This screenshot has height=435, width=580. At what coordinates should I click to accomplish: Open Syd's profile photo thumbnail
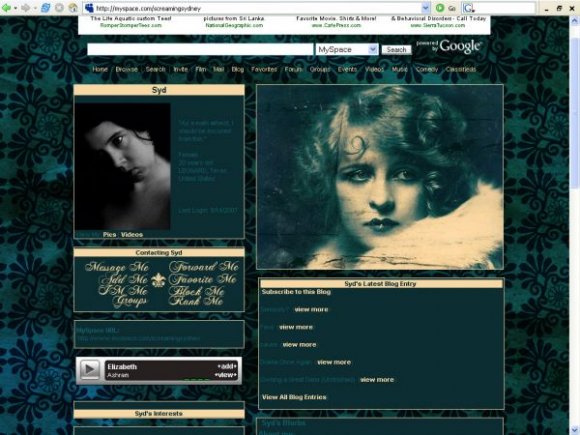click(122, 166)
